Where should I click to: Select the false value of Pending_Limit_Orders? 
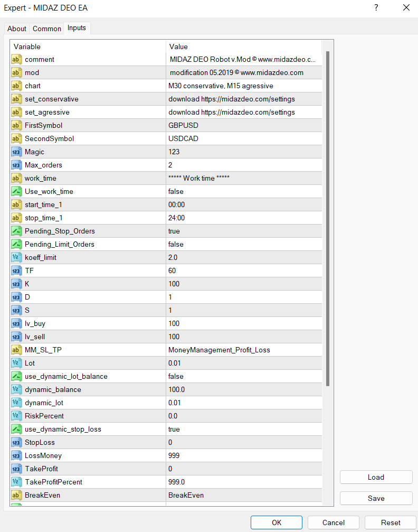click(176, 244)
